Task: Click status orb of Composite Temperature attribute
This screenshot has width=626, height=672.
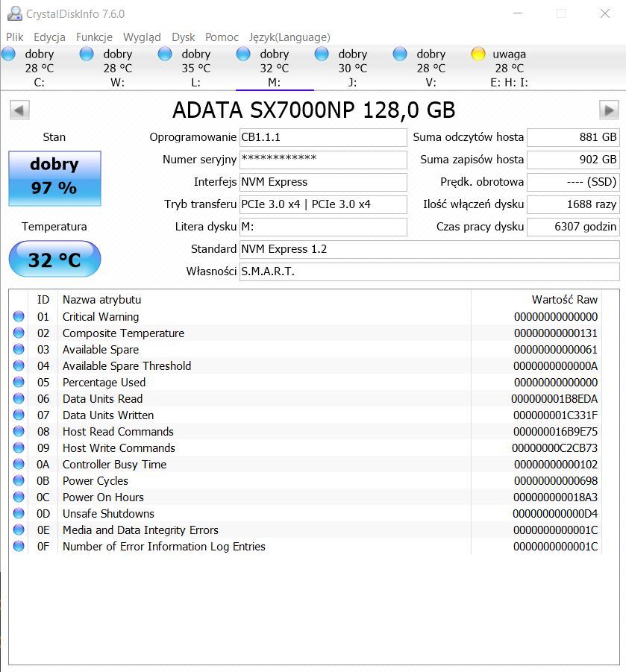Action: (19, 333)
